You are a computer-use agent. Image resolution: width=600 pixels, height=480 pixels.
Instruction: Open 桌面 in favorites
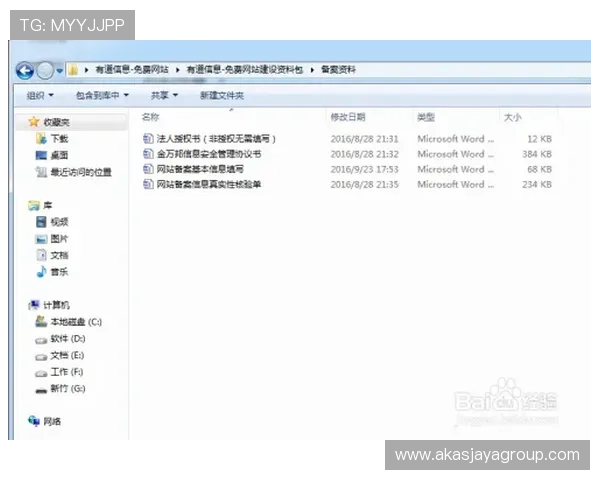pyautogui.click(x=59, y=155)
